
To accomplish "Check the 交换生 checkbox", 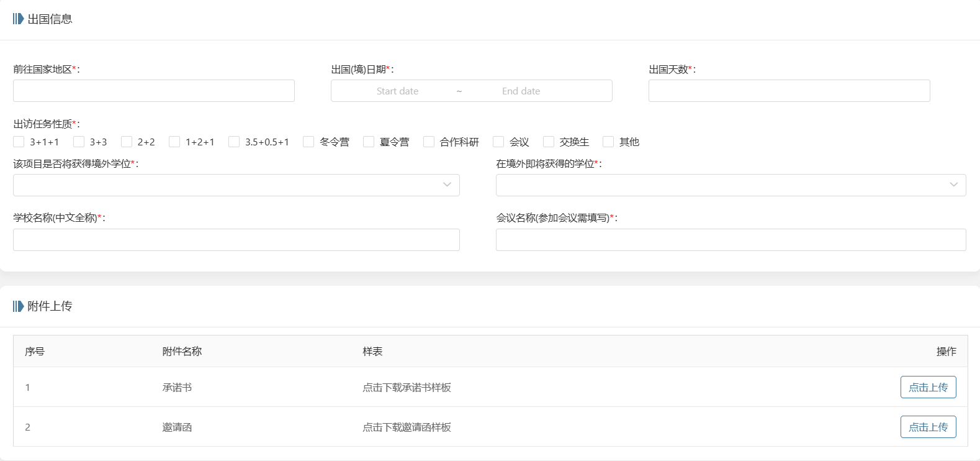I will coord(549,142).
